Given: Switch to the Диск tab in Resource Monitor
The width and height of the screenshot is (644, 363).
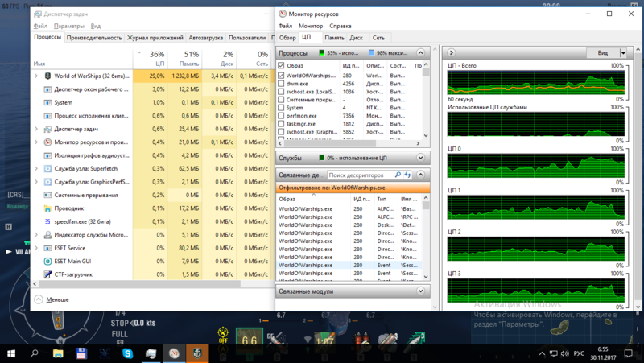Looking at the screenshot, I should (356, 38).
